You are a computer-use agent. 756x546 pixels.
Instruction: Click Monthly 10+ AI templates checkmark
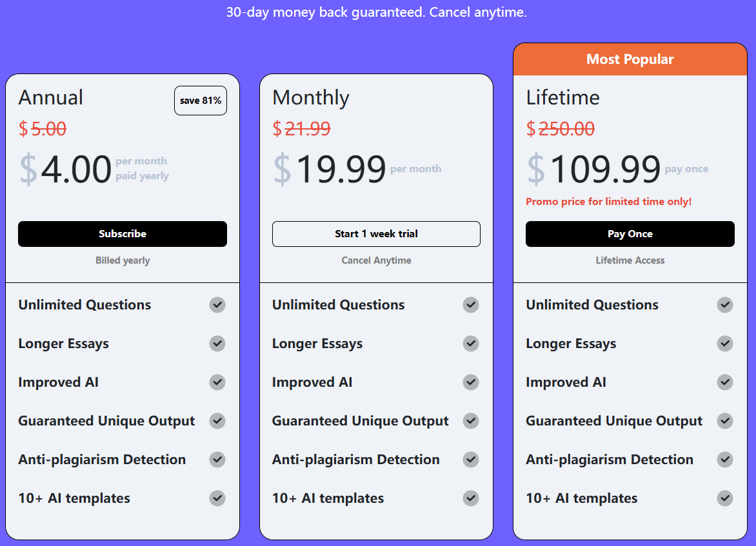click(x=471, y=498)
